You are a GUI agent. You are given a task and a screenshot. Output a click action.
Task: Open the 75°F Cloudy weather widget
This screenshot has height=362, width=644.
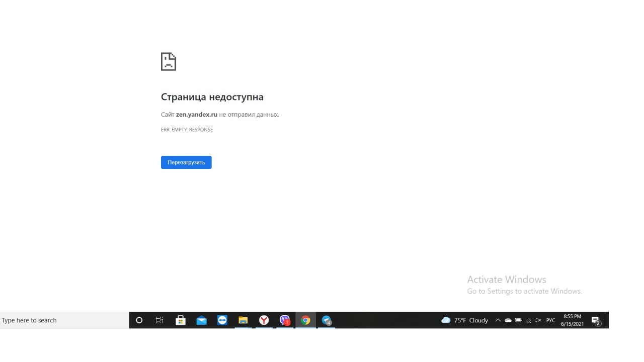tap(464, 320)
